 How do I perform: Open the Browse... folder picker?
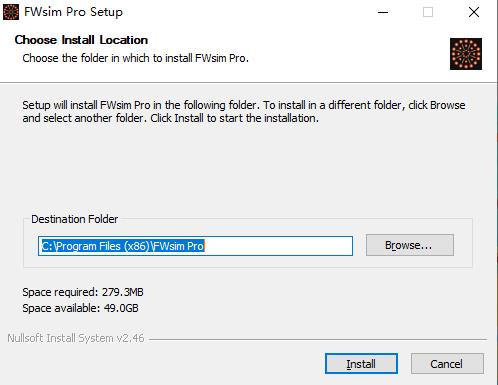click(x=410, y=245)
